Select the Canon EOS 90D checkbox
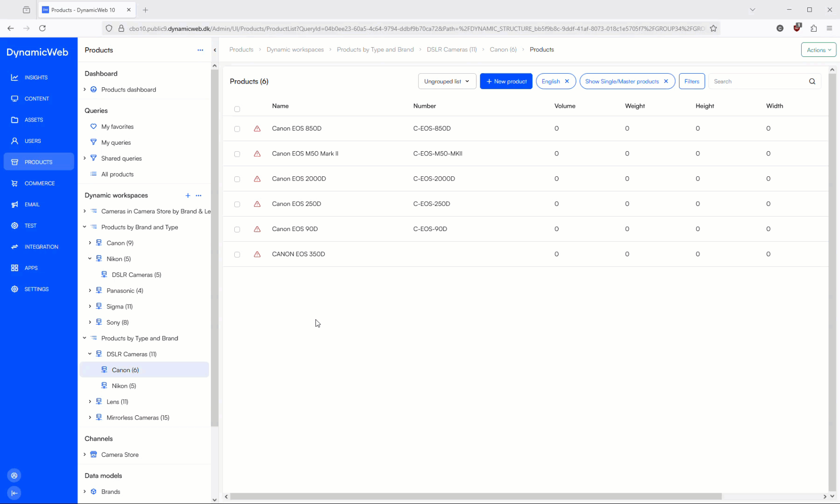Viewport: 840px width, 504px height. 237,230
